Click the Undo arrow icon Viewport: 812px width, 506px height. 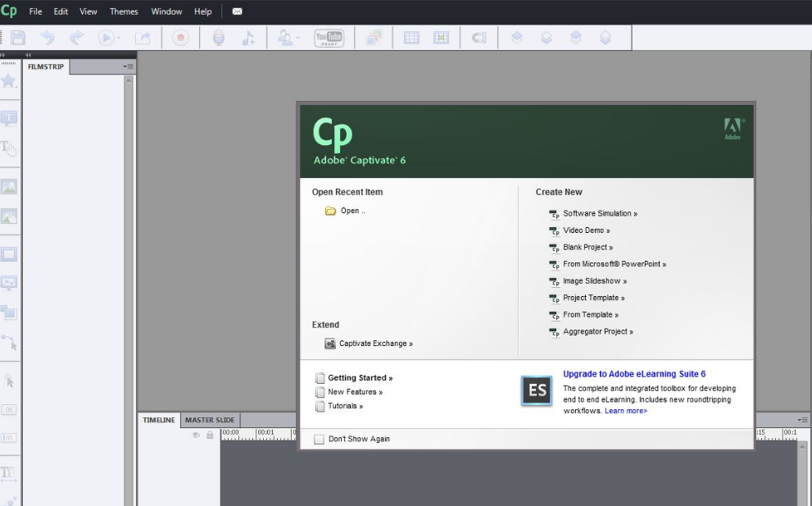pyautogui.click(x=47, y=38)
